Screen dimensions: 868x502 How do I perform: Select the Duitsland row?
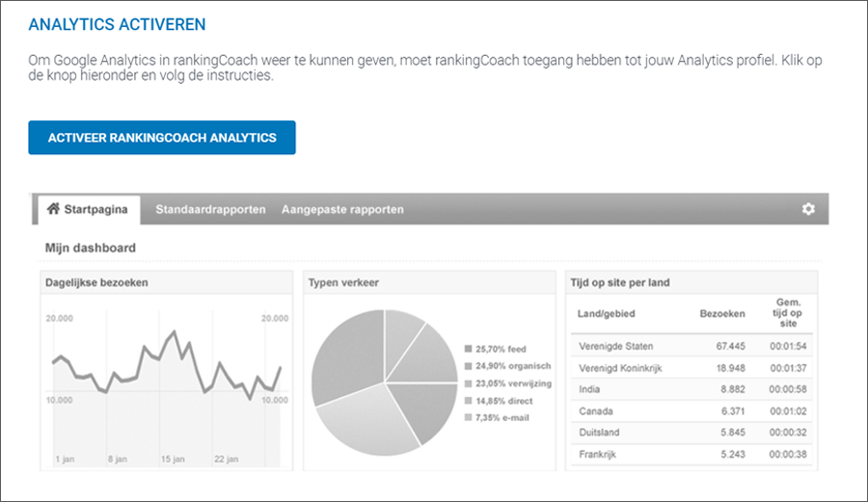point(692,433)
